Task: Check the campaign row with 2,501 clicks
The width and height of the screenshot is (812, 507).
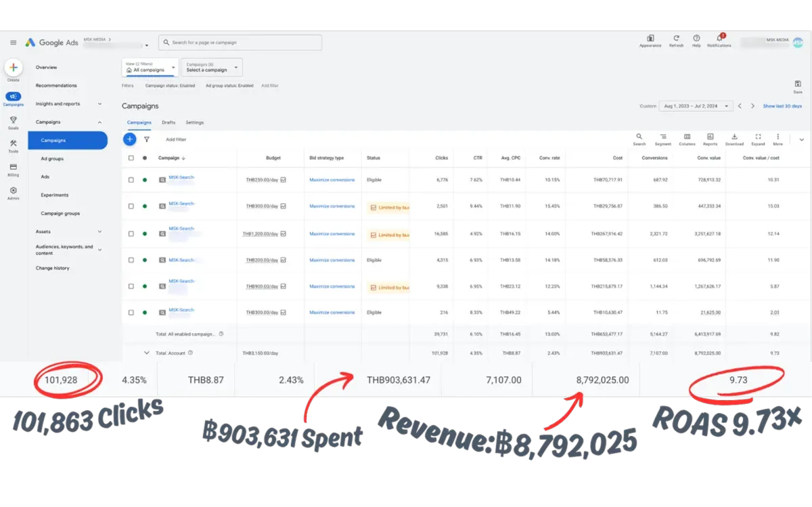Action: (x=131, y=206)
